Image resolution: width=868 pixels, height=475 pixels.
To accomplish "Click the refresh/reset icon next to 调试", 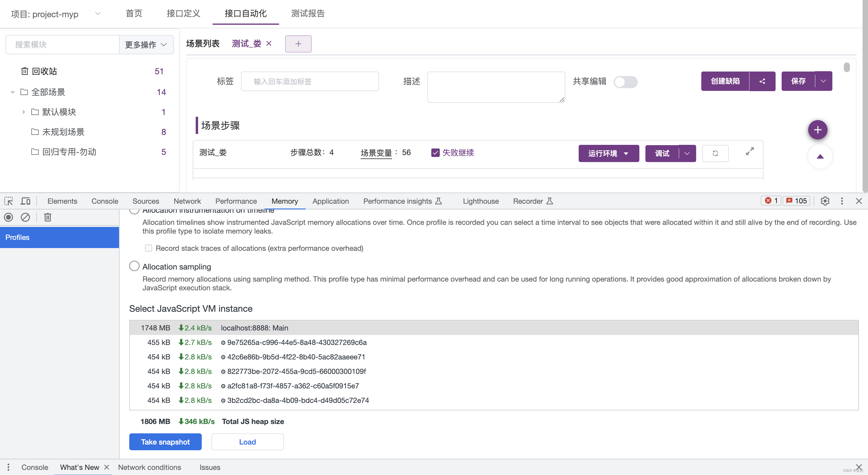I will pyautogui.click(x=715, y=153).
